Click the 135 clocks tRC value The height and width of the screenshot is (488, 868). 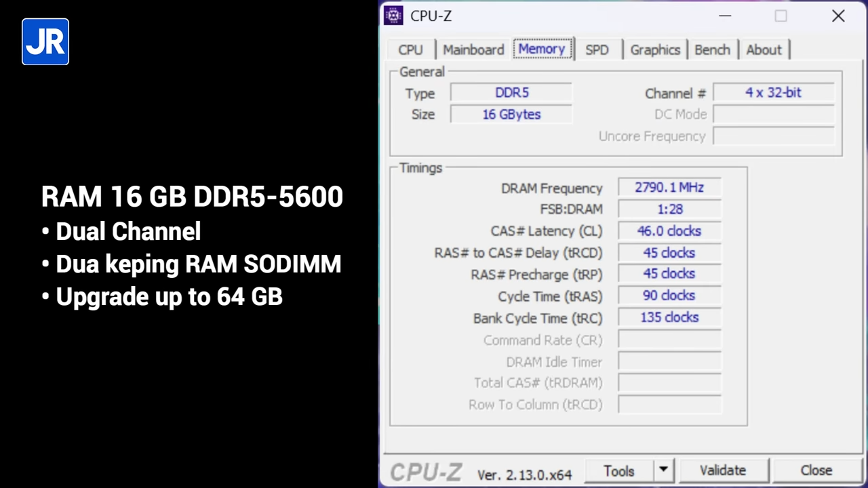pos(669,317)
